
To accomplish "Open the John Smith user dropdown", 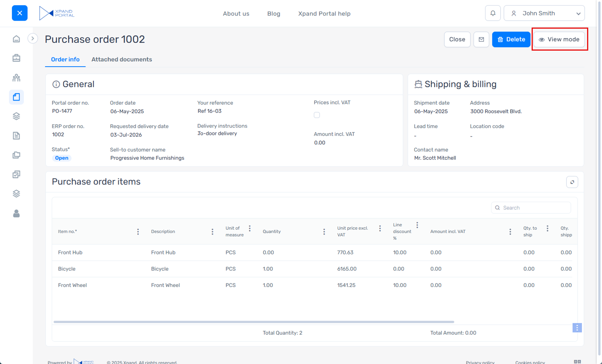I will click(x=544, y=13).
